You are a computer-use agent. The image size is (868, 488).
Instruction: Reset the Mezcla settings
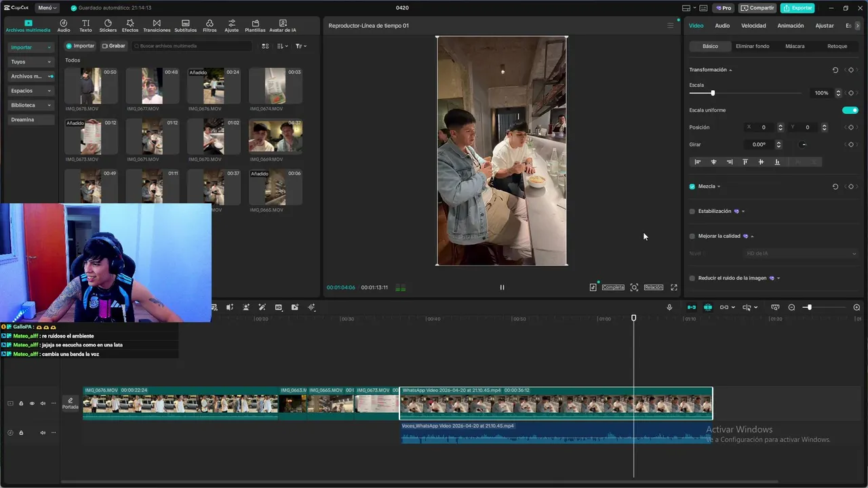point(835,186)
